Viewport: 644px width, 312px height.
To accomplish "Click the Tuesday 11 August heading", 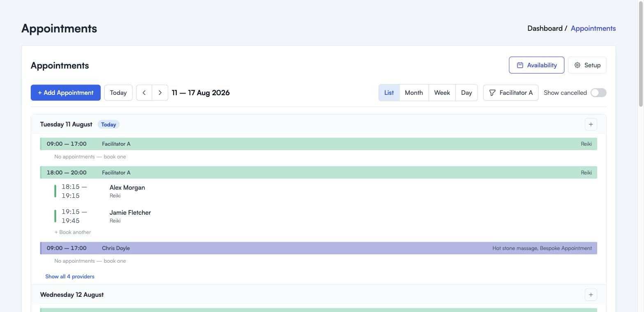I will (66, 124).
